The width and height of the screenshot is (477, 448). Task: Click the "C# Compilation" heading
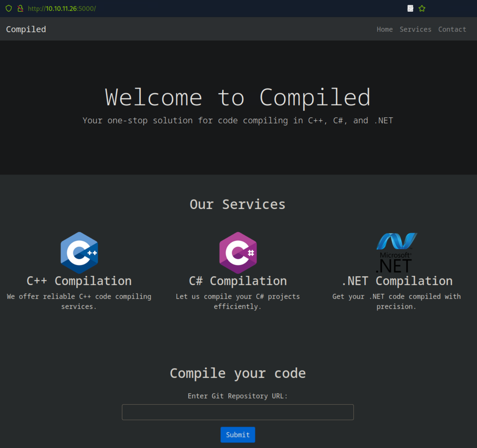click(x=238, y=281)
